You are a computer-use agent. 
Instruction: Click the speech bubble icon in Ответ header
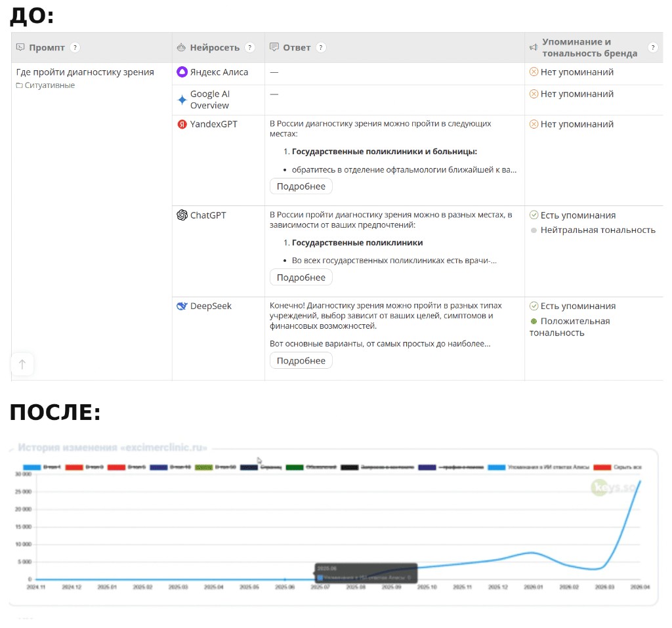pyautogui.click(x=274, y=47)
